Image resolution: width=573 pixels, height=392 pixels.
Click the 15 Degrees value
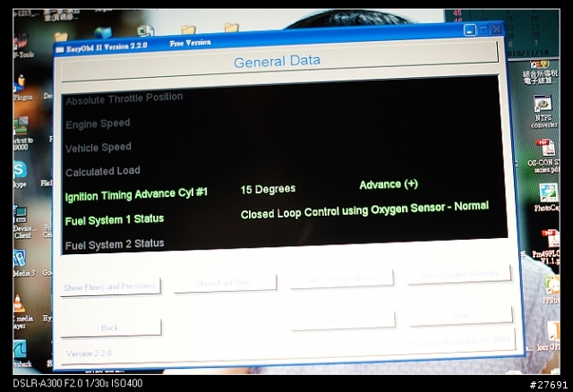coord(268,189)
